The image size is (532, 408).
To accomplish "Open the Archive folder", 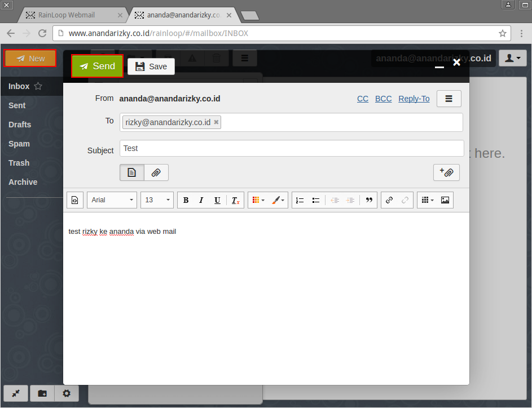I will [23, 182].
